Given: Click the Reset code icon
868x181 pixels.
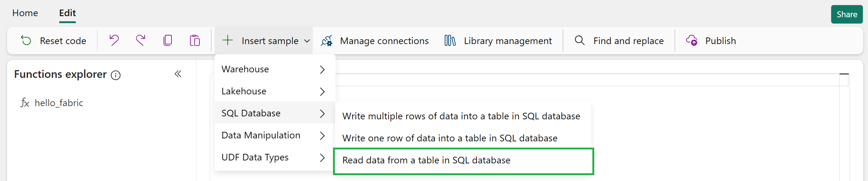Looking at the screenshot, I should point(26,40).
